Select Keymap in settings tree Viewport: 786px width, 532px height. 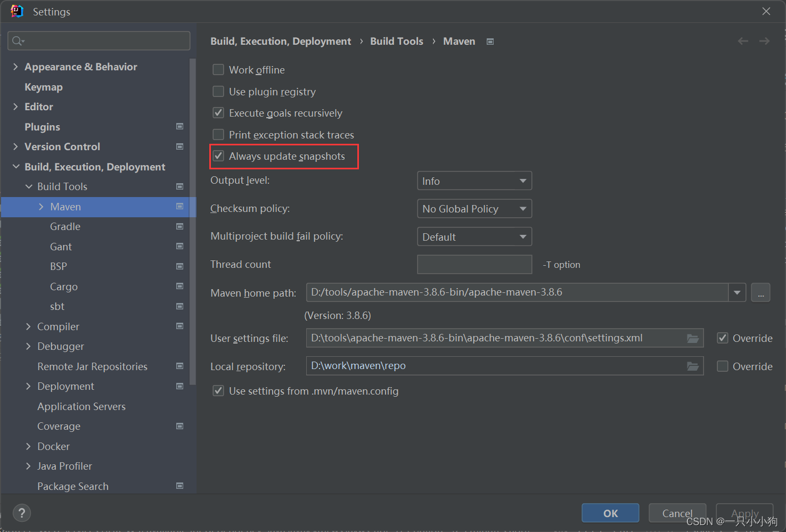44,87
